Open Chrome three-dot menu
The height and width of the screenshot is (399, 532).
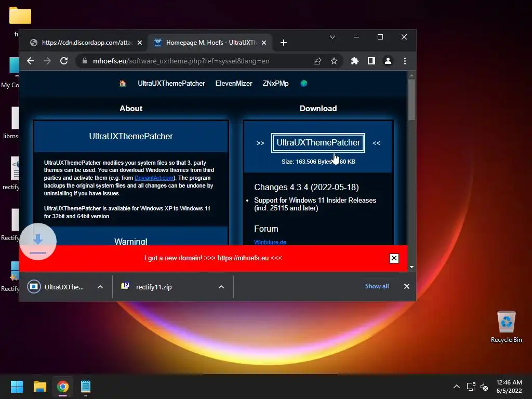405,61
